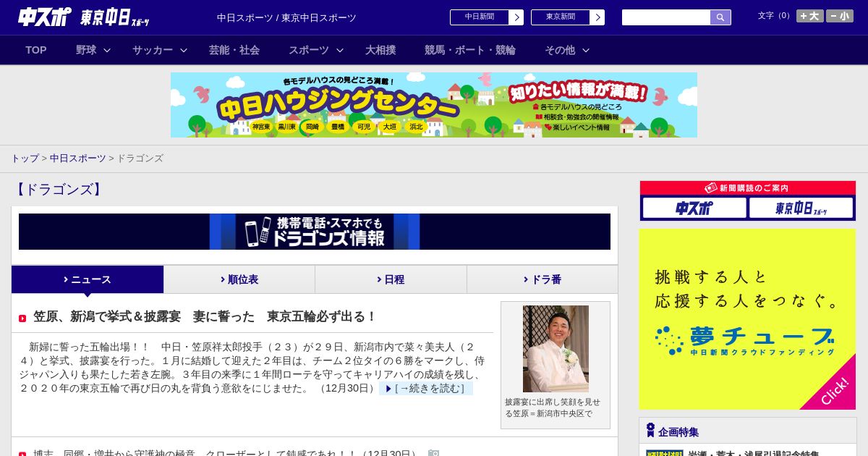Open the スポーツ navigation menu
Viewport: 868px width, 456px height.
click(309, 50)
